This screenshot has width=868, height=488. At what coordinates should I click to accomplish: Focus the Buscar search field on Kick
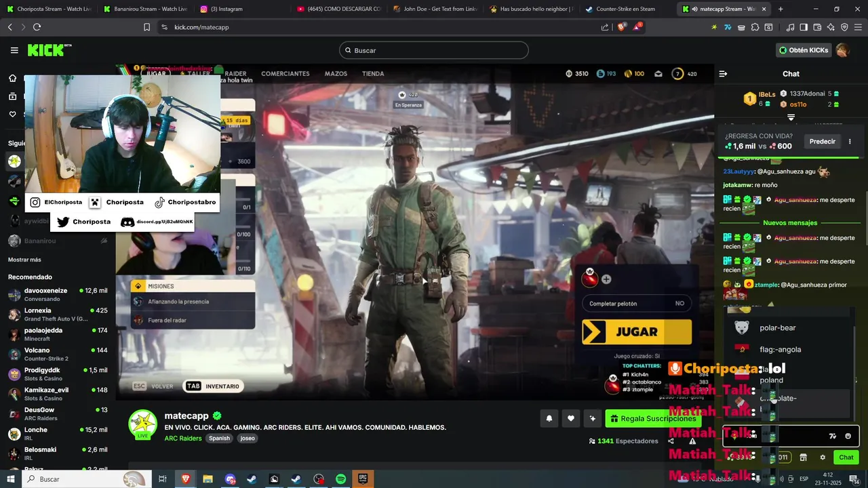[434, 50]
